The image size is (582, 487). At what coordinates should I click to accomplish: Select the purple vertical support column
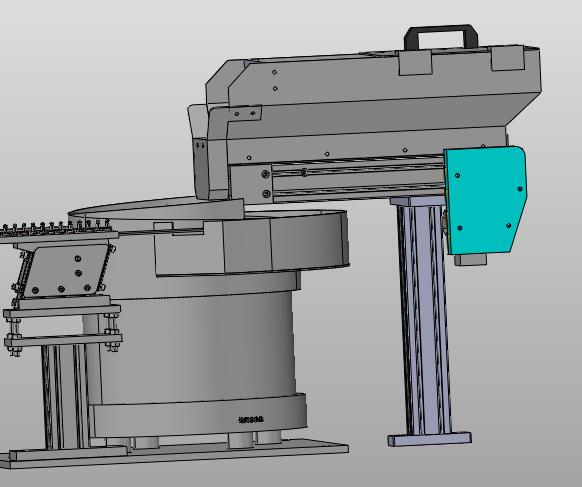425,319
